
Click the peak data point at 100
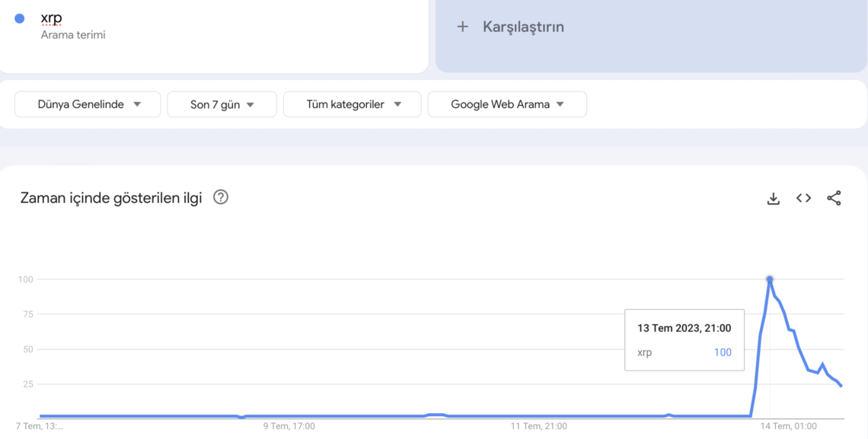click(x=770, y=279)
